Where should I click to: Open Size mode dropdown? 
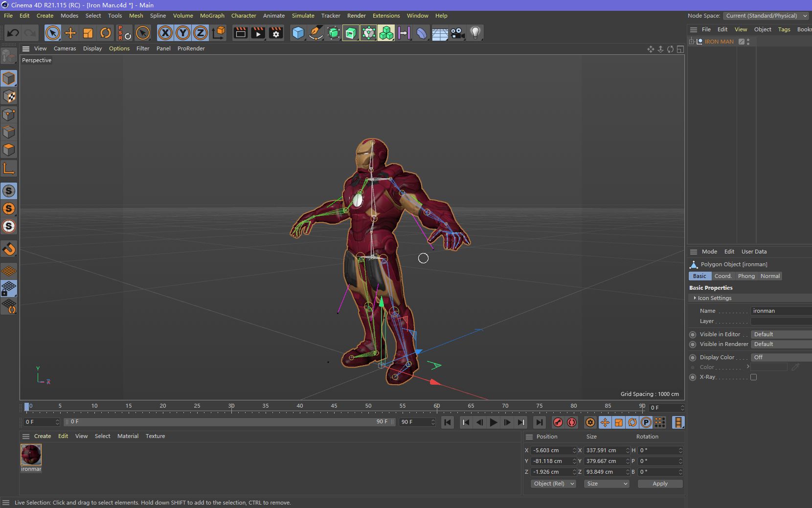coord(607,484)
